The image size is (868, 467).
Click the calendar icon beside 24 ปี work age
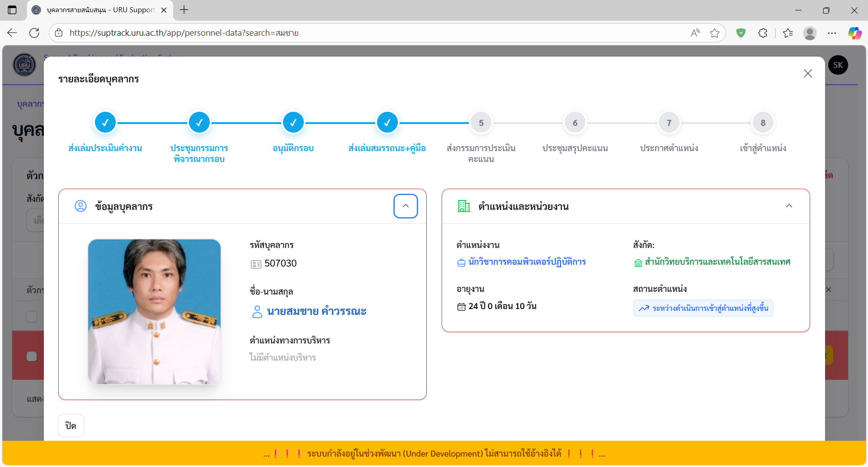(x=460, y=306)
